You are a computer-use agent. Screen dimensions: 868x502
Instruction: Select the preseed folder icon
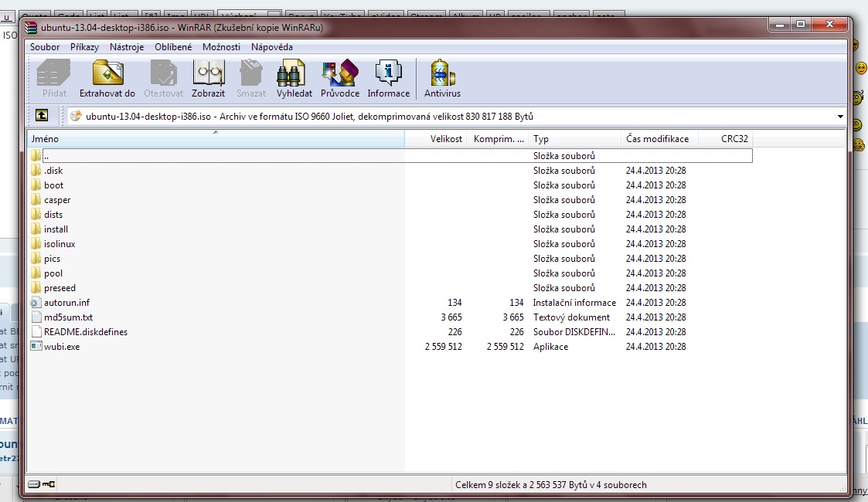(x=36, y=287)
